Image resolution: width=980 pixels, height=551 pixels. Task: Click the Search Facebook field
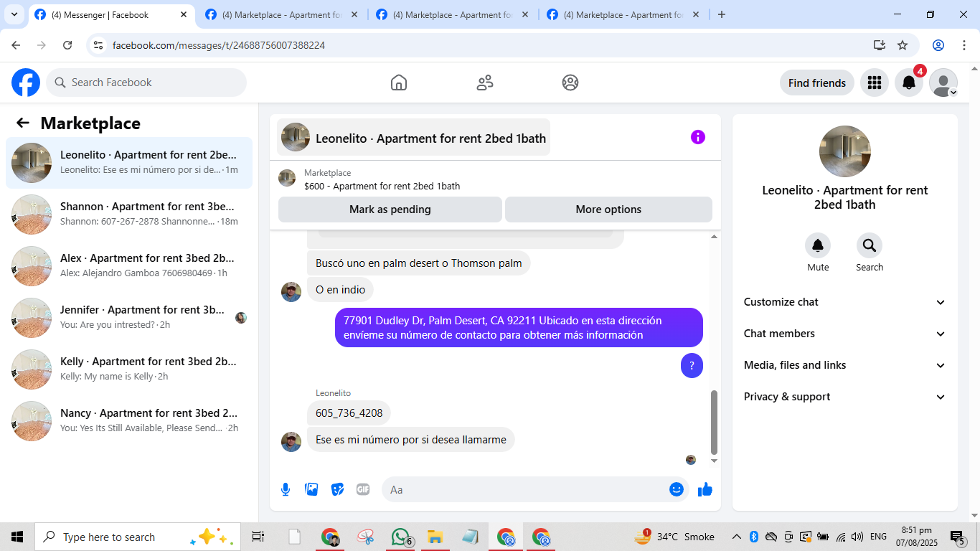pos(146,83)
